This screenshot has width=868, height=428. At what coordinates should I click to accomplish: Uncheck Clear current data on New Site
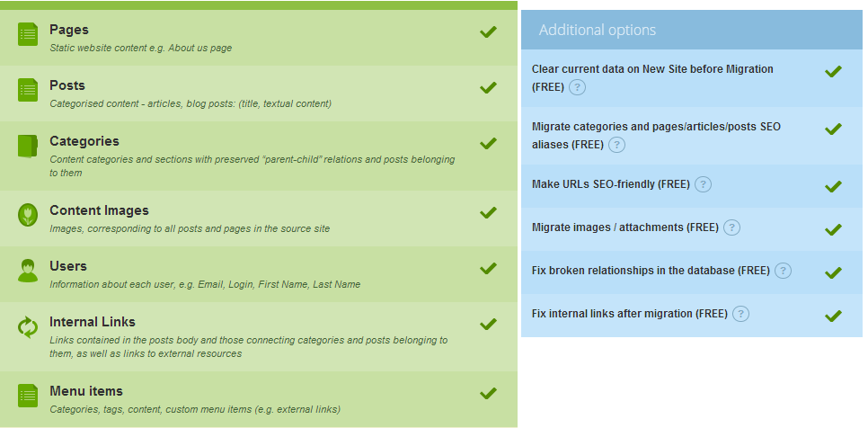[x=833, y=71]
